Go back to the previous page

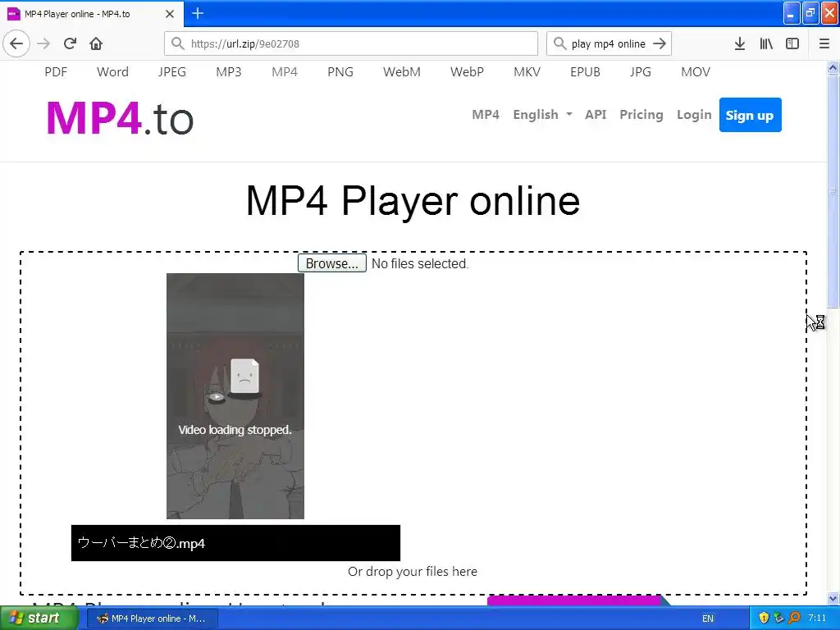click(x=16, y=43)
